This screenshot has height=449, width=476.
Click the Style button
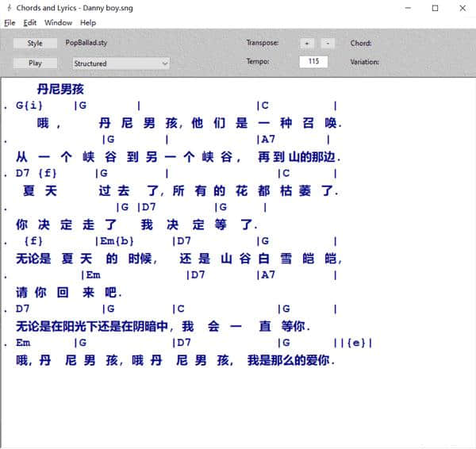[35, 43]
